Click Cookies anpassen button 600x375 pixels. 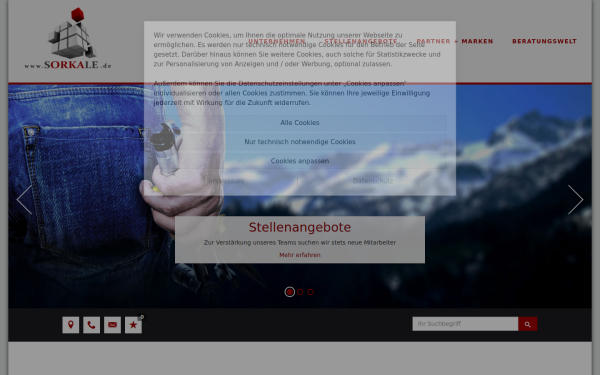click(300, 161)
